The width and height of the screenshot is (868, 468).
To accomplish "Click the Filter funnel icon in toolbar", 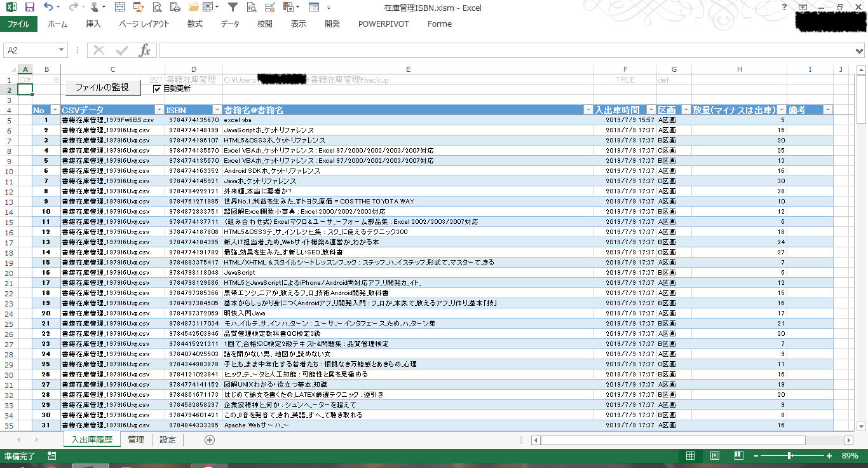I will point(233,8).
